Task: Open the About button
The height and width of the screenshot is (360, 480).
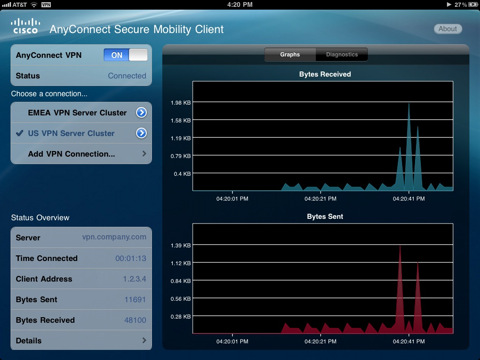Action: pos(448,29)
